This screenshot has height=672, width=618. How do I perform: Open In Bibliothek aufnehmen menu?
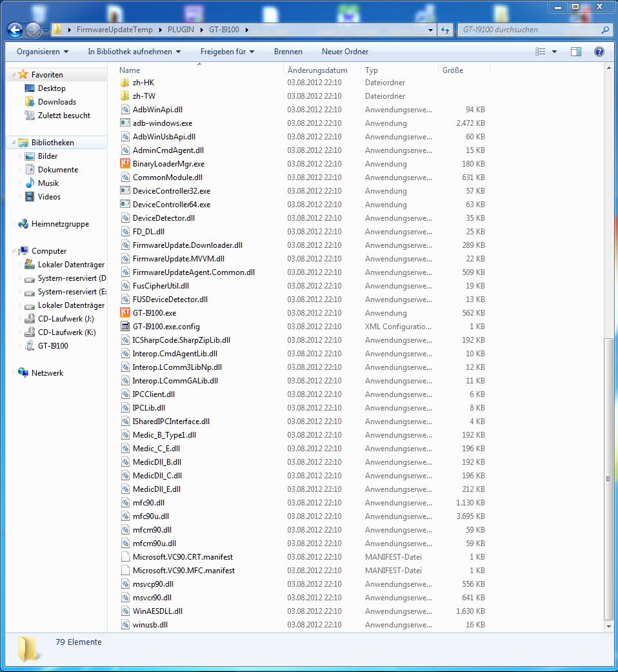tap(134, 52)
